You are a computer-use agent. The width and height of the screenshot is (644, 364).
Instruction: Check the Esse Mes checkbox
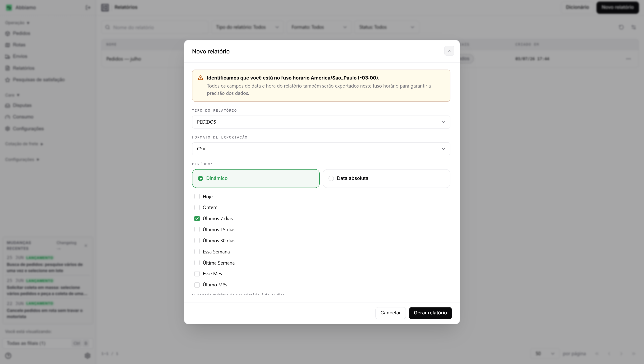[x=197, y=274]
